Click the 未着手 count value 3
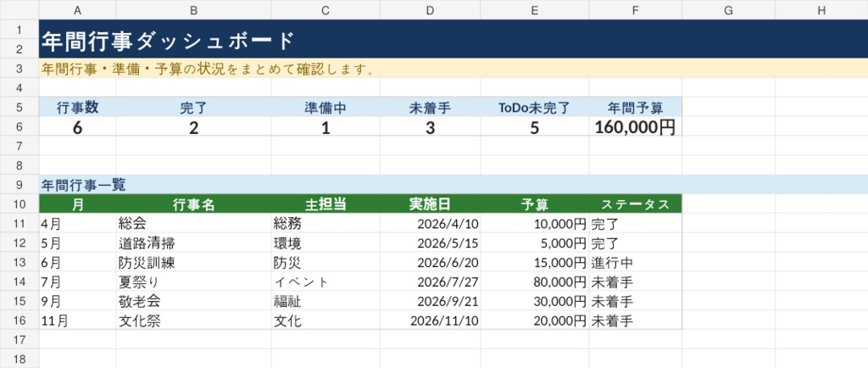868x368 pixels. pyautogui.click(x=430, y=127)
